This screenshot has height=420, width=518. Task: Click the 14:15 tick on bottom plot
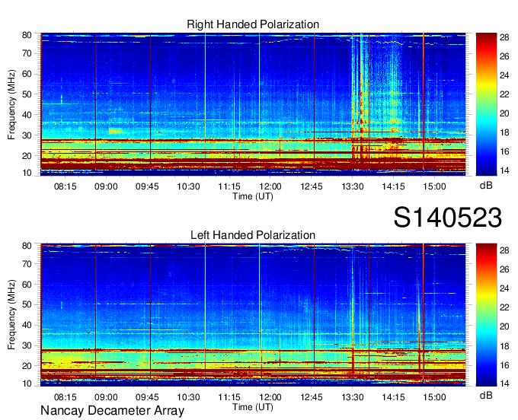tap(394, 397)
